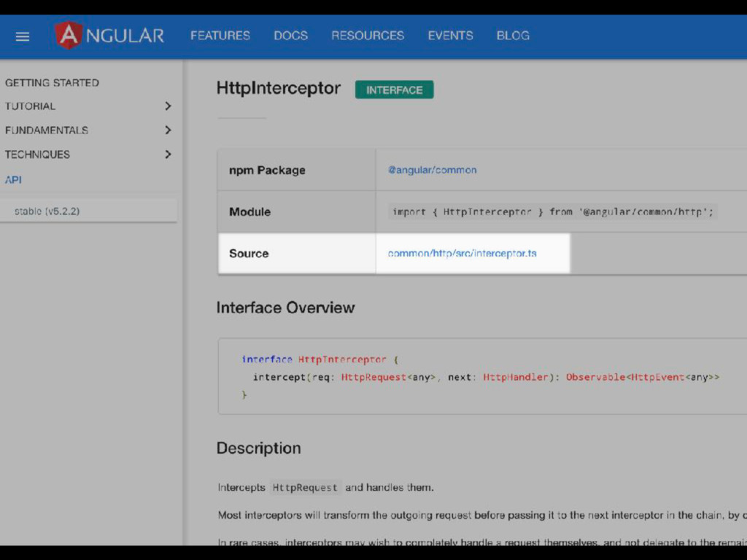Select API in the sidebar
747x560 pixels.
pos(13,179)
